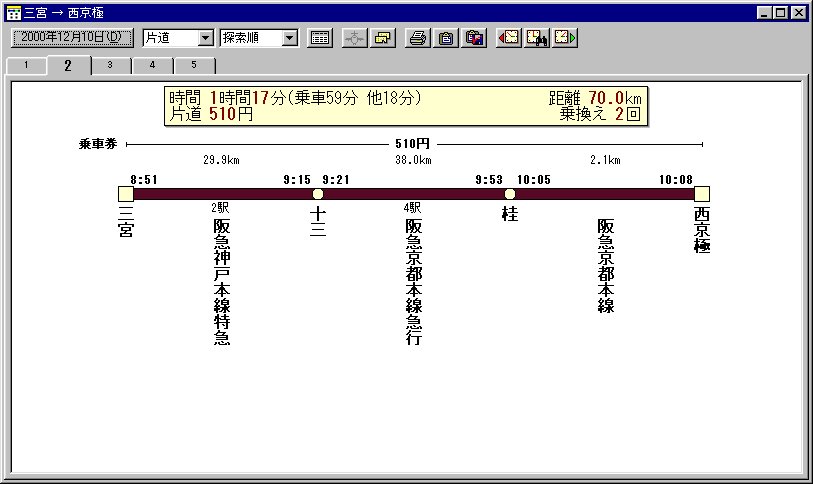This screenshot has height=484, width=813.
Task: Print the route with printer icon
Action: (418, 38)
